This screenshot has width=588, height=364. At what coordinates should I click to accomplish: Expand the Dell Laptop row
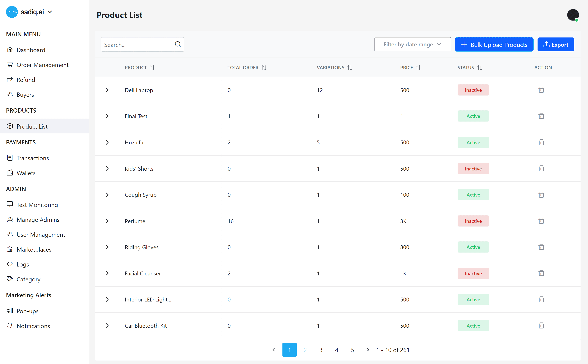pyautogui.click(x=107, y=90)
